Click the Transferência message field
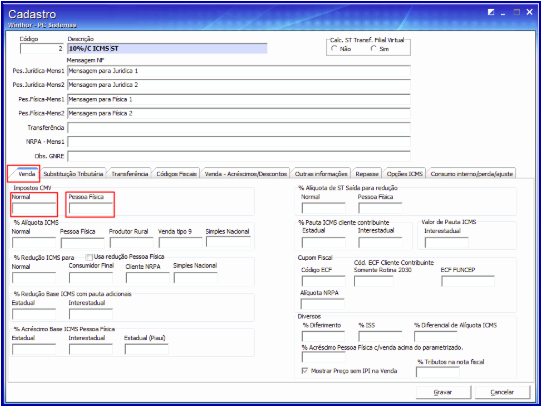Screen dimensions: 542x407 click(x=239, y=128)
